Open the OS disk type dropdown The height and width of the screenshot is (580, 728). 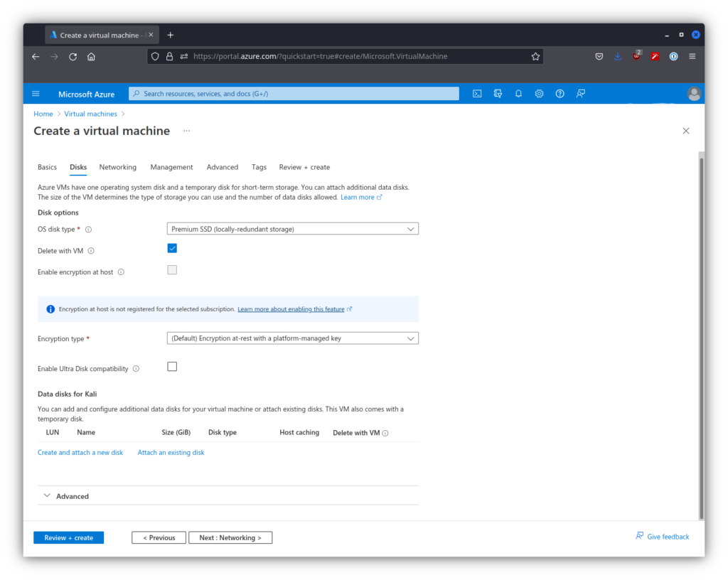click(291, 229)
